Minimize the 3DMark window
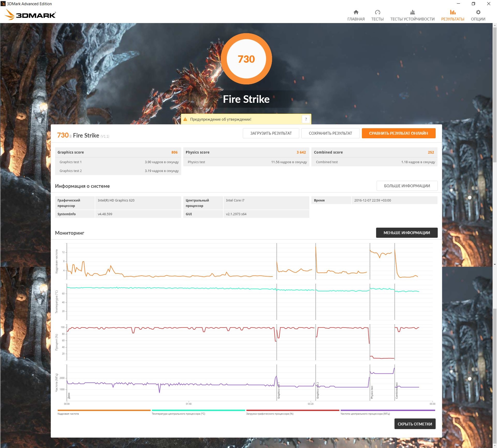 458,4
